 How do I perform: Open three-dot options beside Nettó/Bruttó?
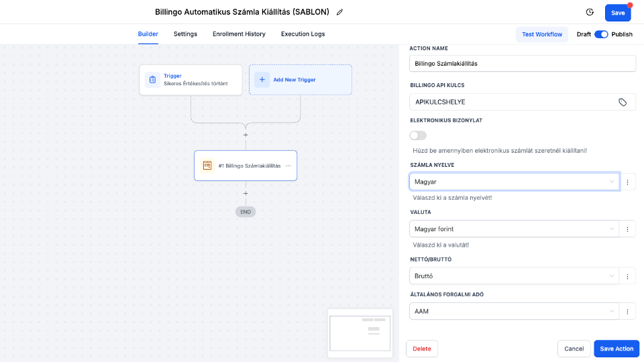pos(628,276)
